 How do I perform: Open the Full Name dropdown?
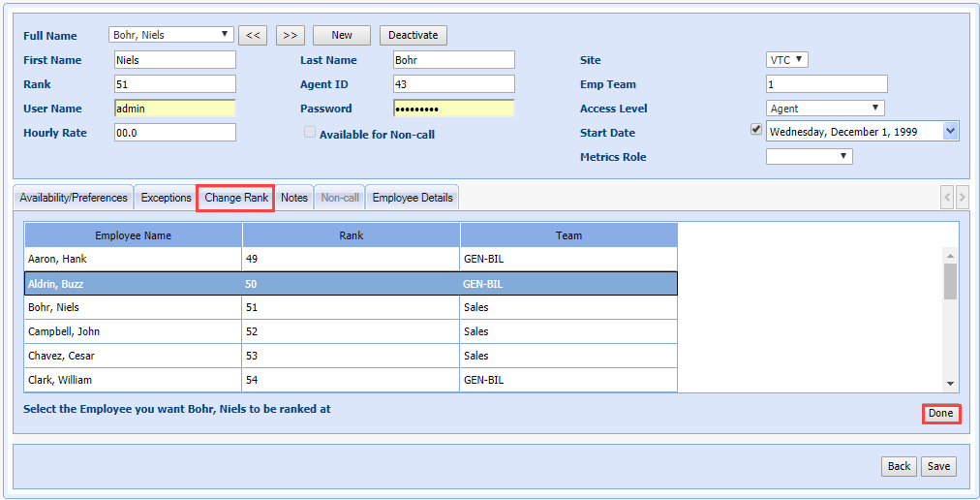click(x=171, y=35)
